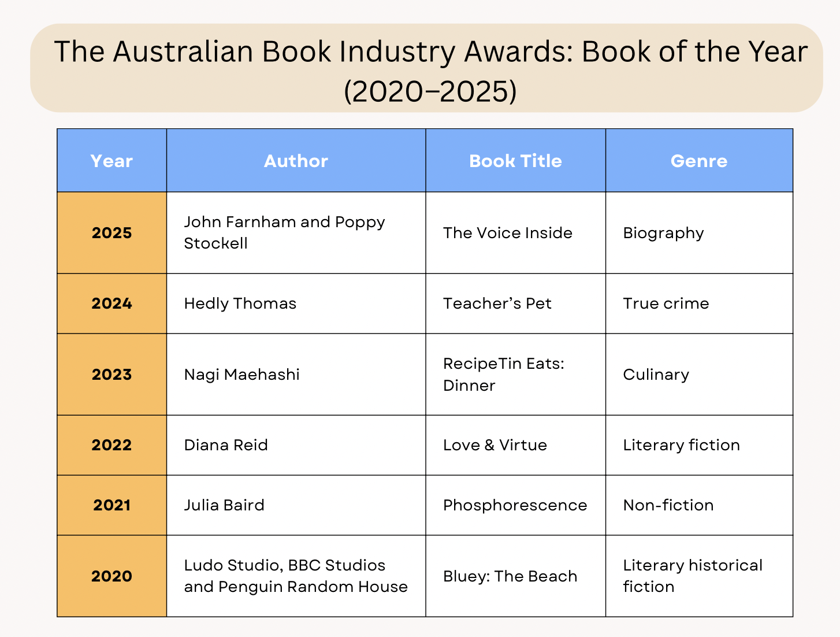
Task: Select "RecipeTin Eats: Dinner" book title
Action: 504,375
